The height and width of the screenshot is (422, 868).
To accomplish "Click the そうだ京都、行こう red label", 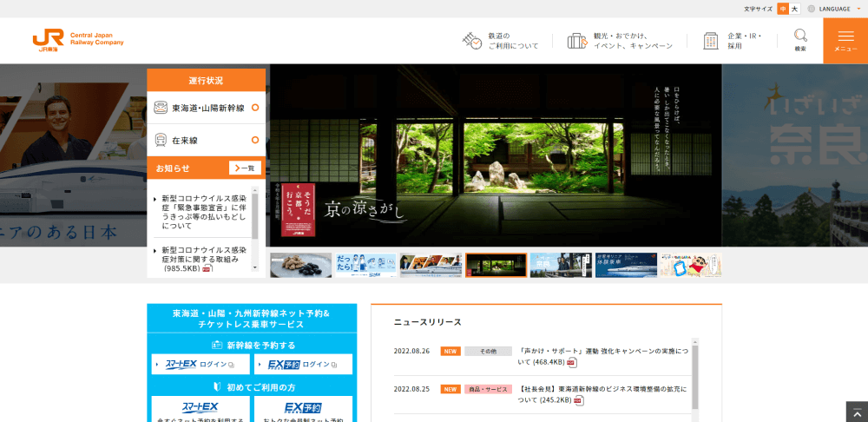I will click(x=298, y=210).
